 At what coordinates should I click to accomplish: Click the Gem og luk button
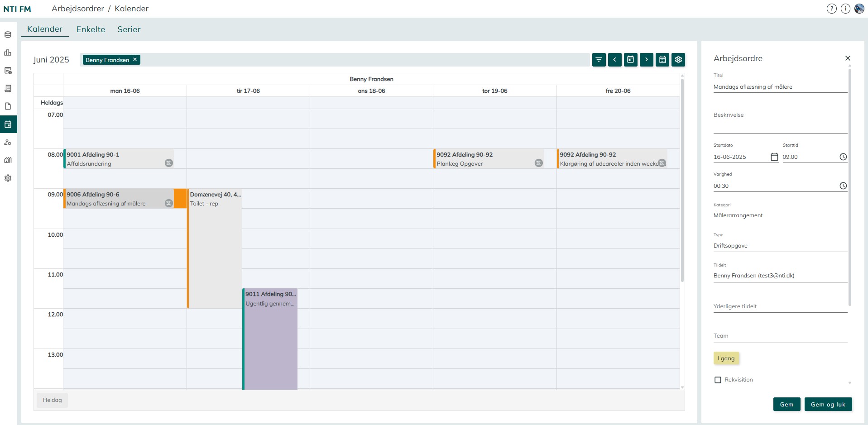coord(828,404)
